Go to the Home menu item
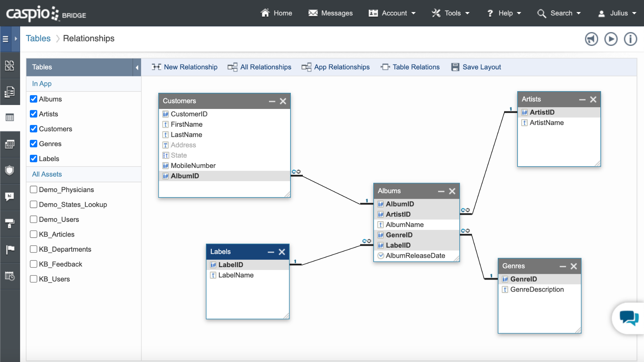 (x=276, y=13)
